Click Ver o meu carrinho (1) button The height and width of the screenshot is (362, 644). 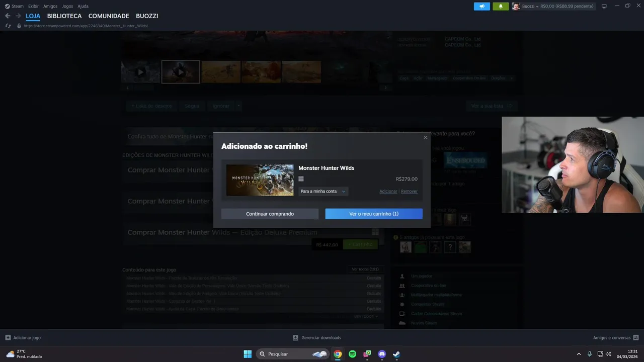(x=374, y=214)
